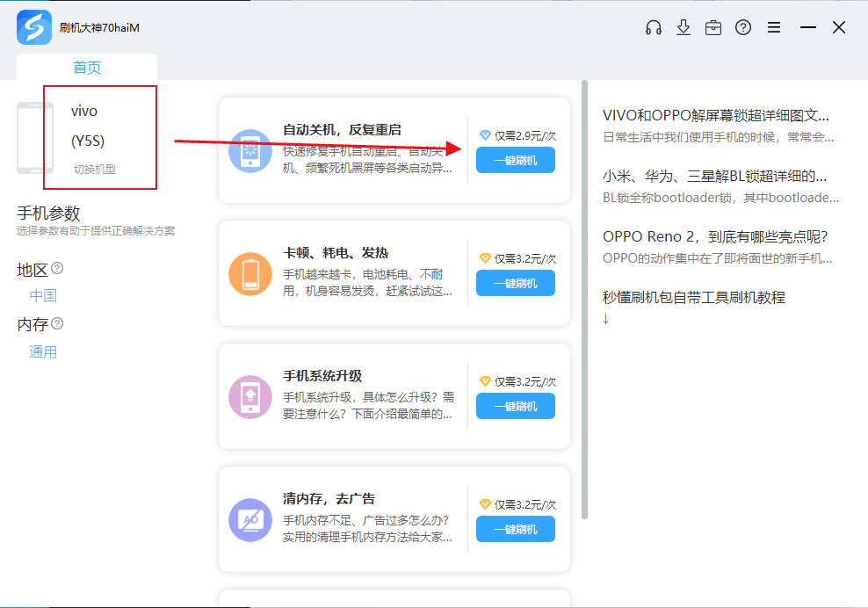Screen dimensions: 868x608
Task: Click the purple AD block icon
Action: click(x=250, y=520)
